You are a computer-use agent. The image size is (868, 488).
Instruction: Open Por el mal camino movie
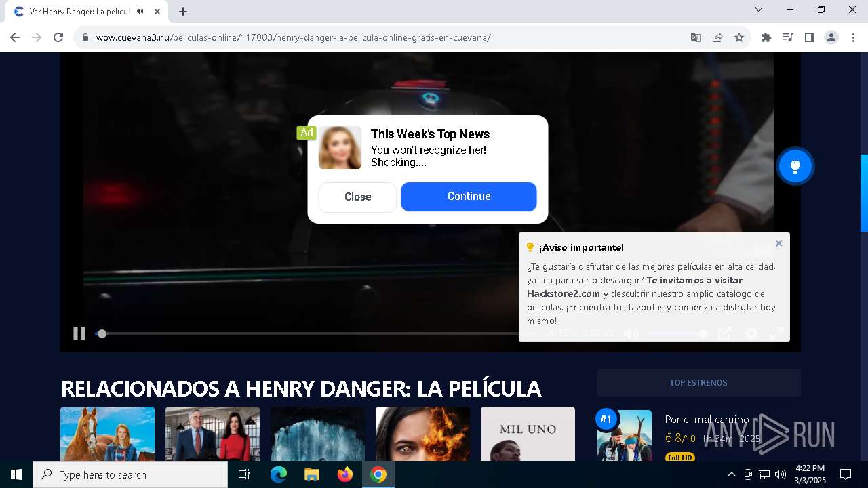707,420
